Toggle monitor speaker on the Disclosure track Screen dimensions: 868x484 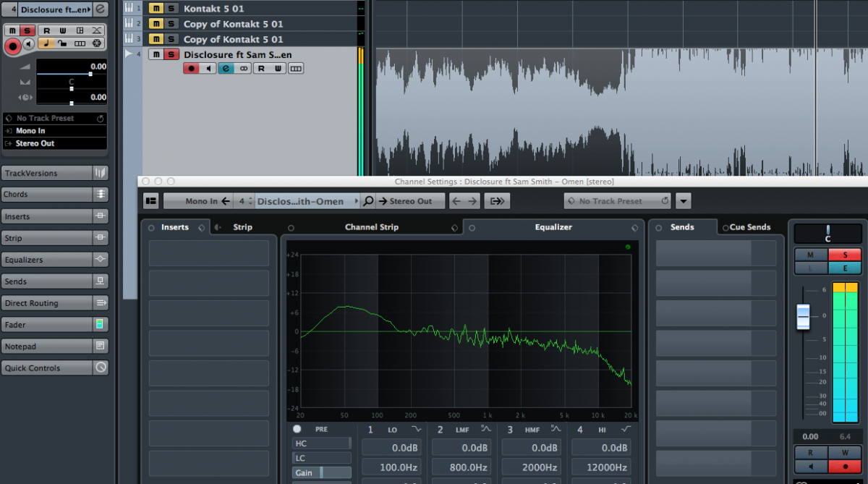(x=209, y=69)
